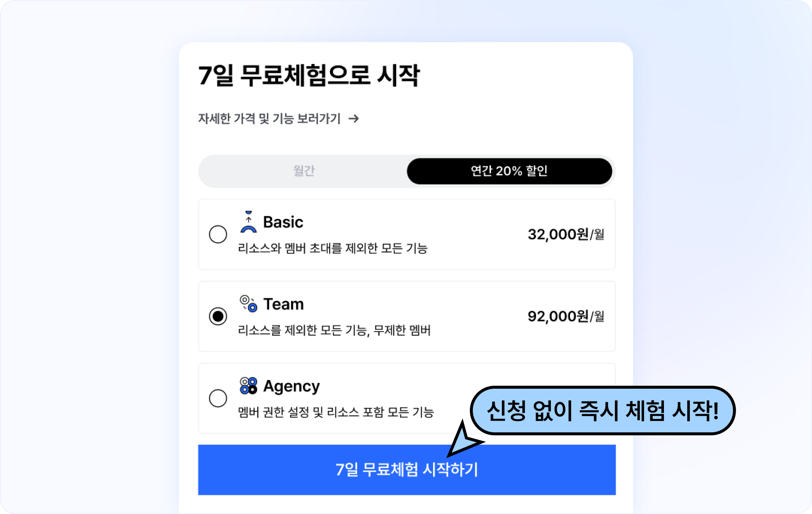
Task: Click the Agency plan name label
Action: [x=291, y=386]
